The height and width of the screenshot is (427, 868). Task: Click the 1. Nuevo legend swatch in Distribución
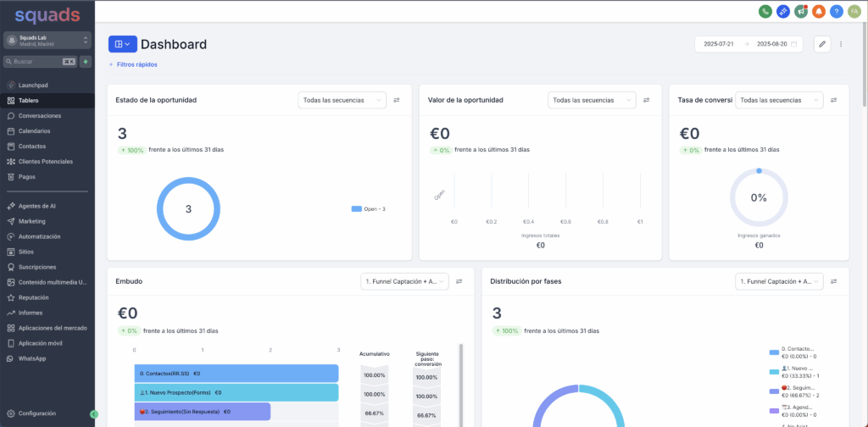[x=774, y=372]
